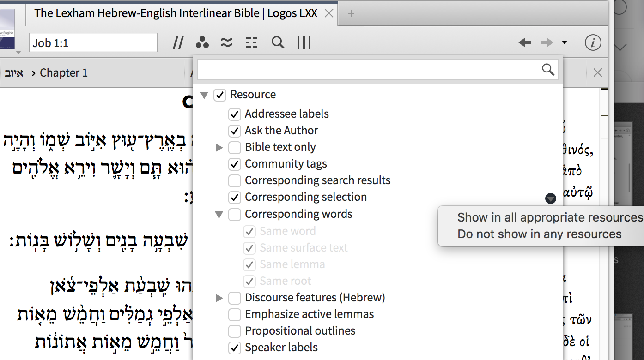Click the toolbar search magnifier icon

(x=278, y=42)
